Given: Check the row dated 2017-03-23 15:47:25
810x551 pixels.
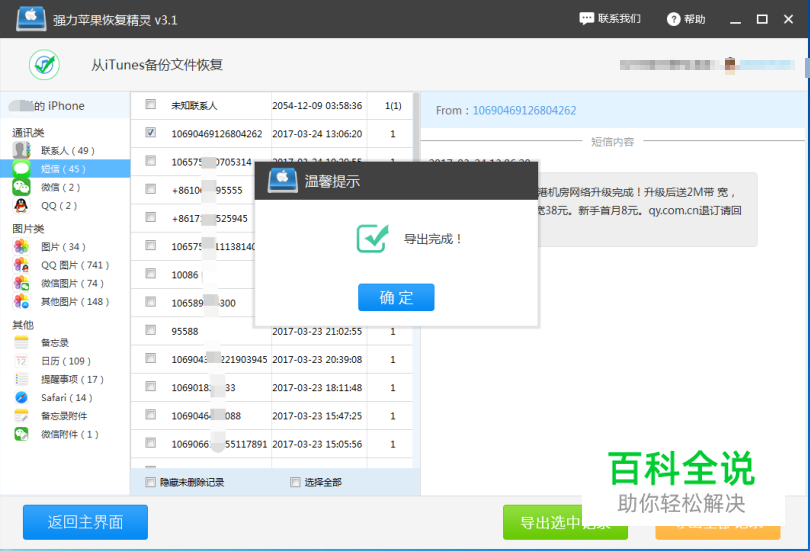Looking at the screenshot, I should coord(150,414).
